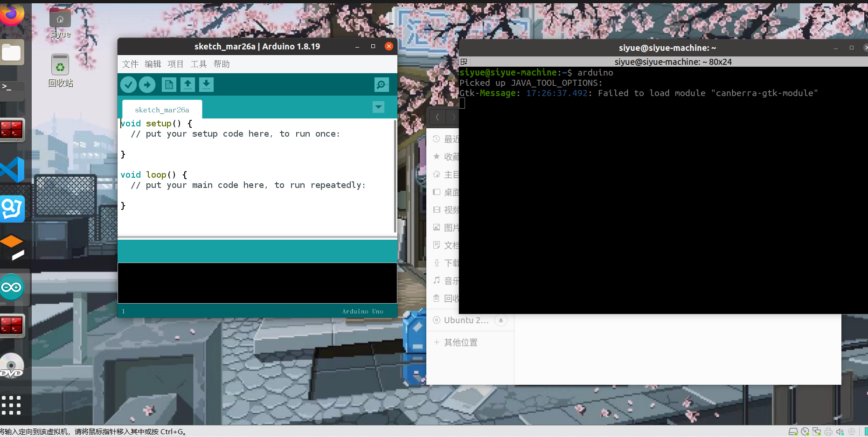Click the terminal title siyue@siyue-machine: ~ 80x24
Viewport: 868px width, 437px height.
pos(673,62)
